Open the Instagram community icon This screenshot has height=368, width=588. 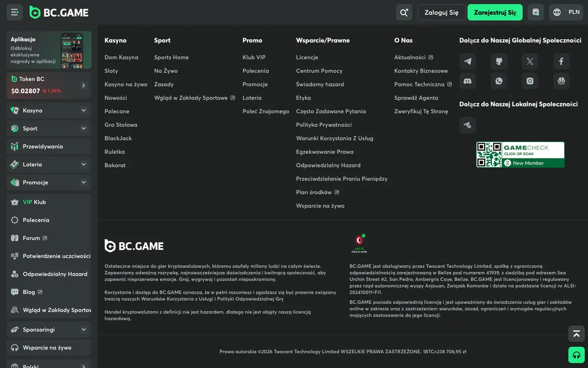[530, 81]
